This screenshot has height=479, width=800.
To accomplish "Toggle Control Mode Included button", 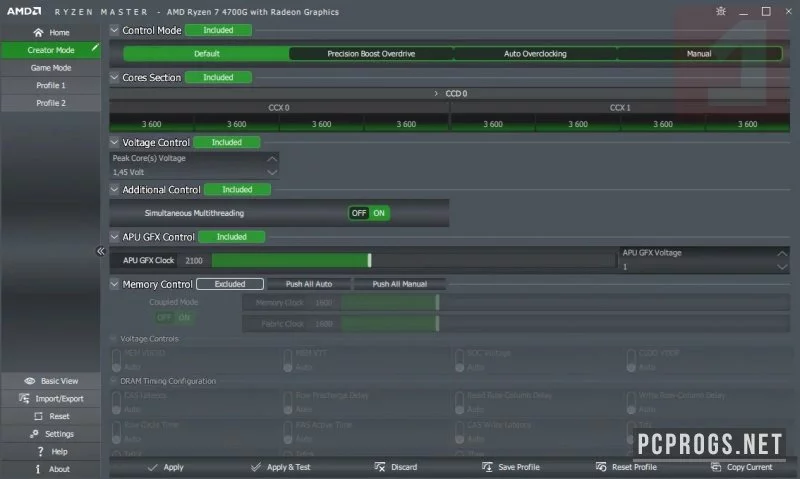I will 218,30.
